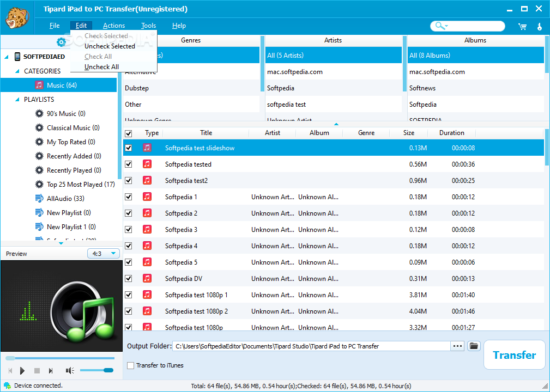This screenshot has width=550, height=392.
Task: Open the 4:3 aspect ratio dropdown
Action: tap(104, 253)
